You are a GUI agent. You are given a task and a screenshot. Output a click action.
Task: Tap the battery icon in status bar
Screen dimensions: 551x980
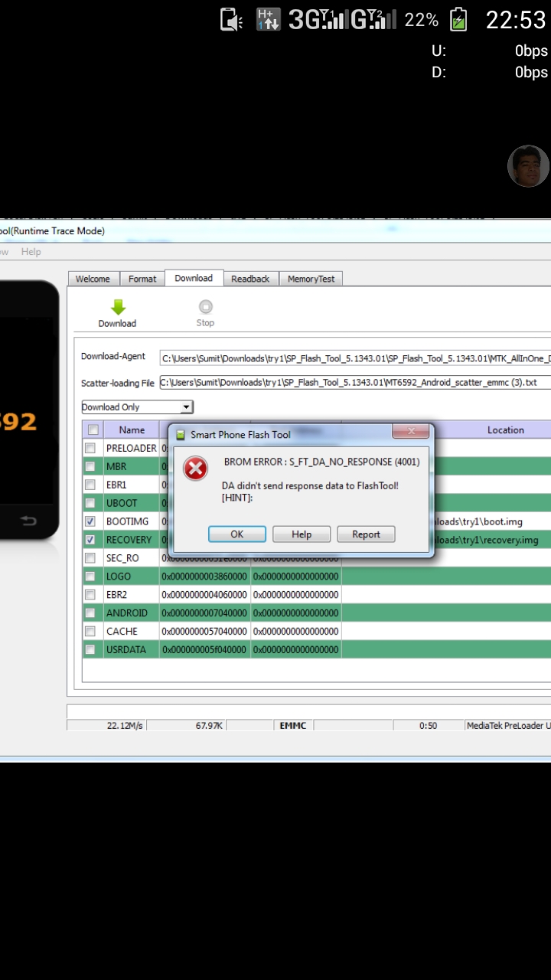click(458, 19)
